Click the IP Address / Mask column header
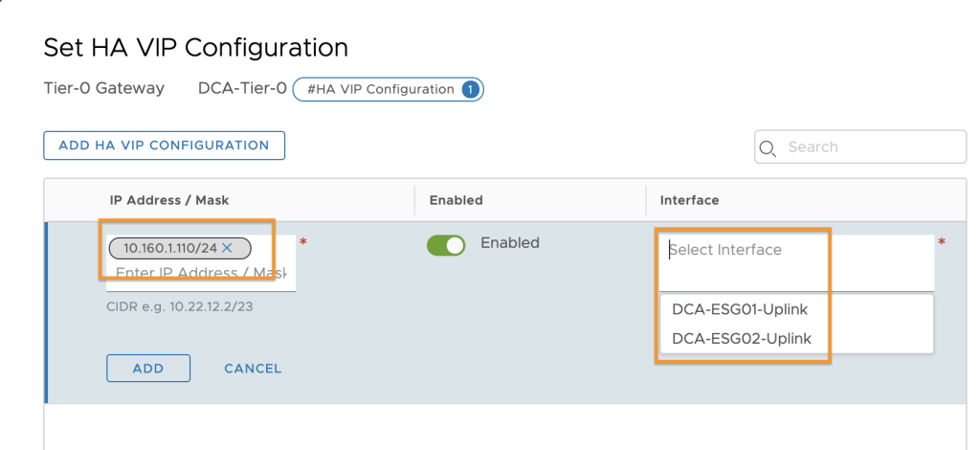The image size is (980, 450). click(169, 200)
